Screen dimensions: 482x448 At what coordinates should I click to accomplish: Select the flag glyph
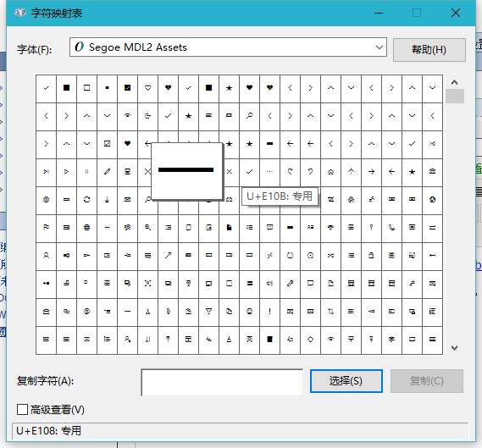[46, 227]
